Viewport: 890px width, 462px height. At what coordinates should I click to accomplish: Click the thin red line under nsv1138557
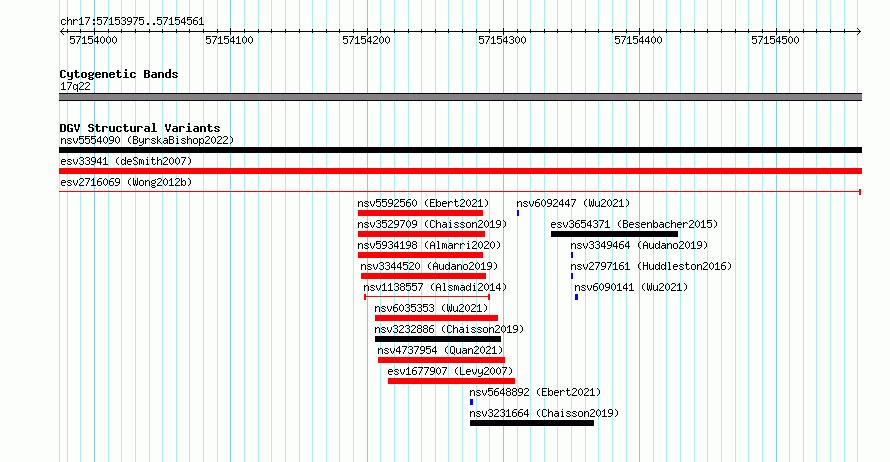pos(427,297)
